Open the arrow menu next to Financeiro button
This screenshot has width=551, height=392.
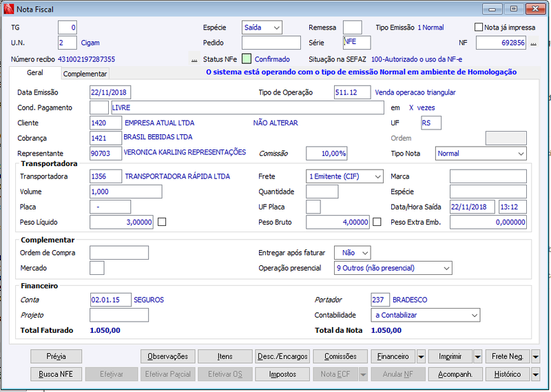click(x=421, y=356)
